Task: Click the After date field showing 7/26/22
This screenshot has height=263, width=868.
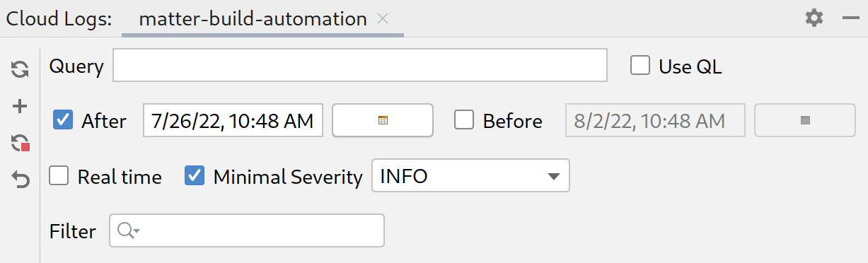Action: point(233,120)
